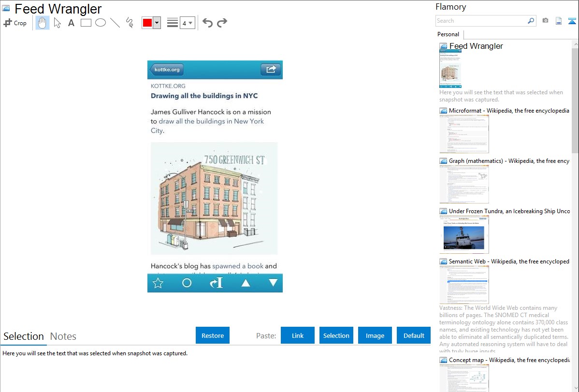Open the line width dropdown showing 4

click(x=188, y=23)
